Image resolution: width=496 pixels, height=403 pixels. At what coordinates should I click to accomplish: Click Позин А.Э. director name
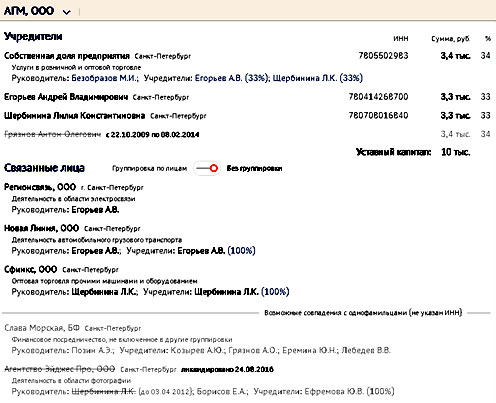point(93,351)
